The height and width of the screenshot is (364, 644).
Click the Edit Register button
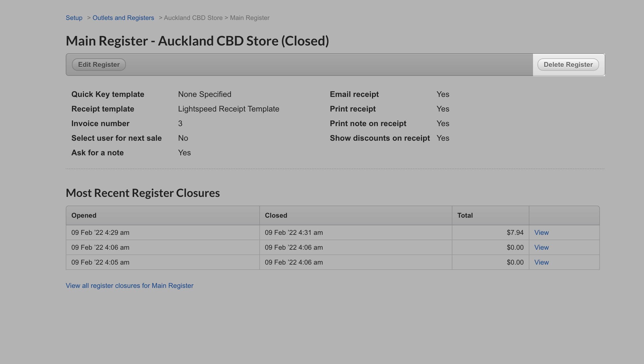point(99,65)
